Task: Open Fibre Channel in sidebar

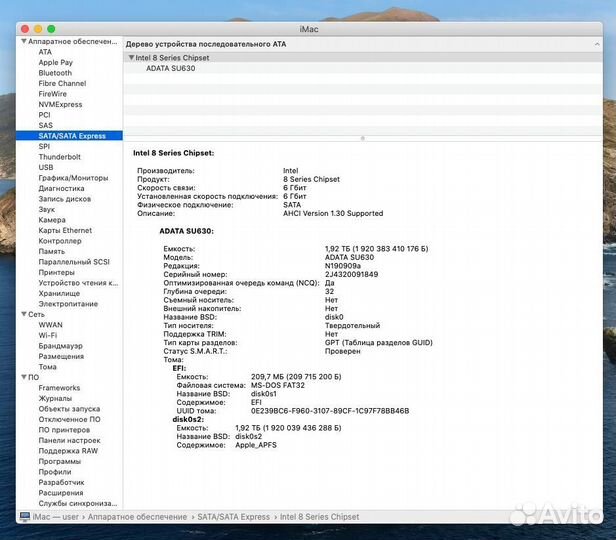Action: point(62,83)
